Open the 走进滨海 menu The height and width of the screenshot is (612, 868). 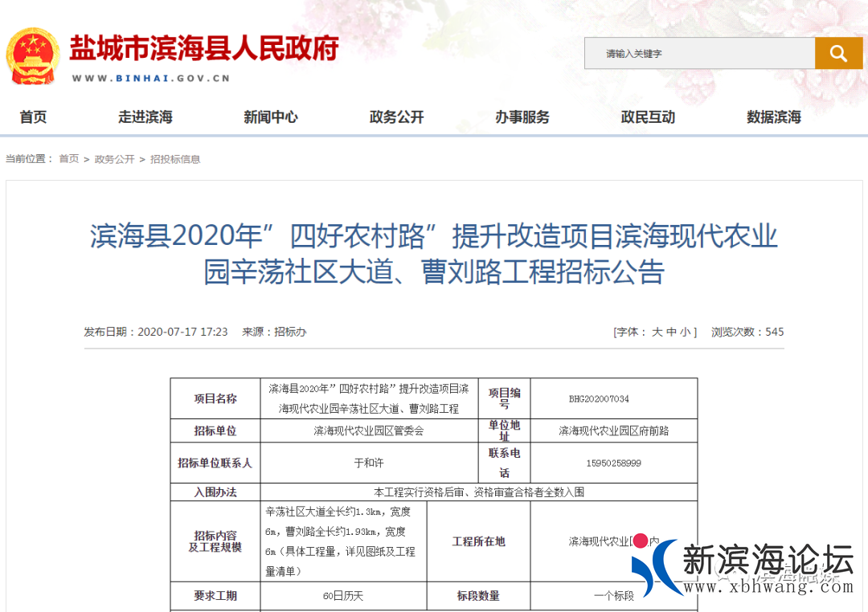(x=145, y=116)
